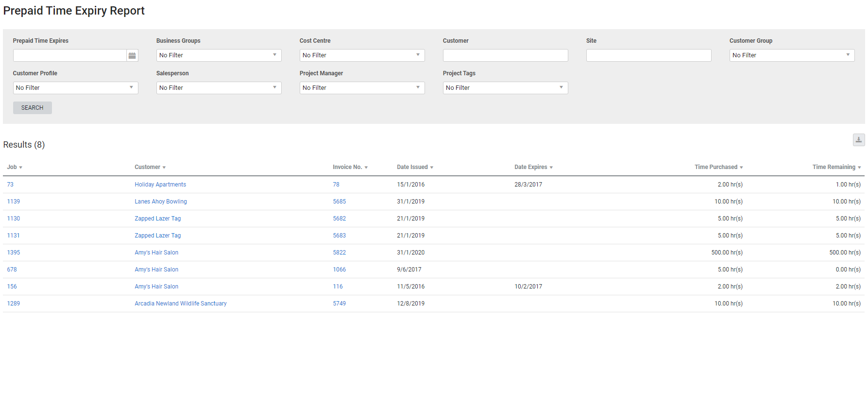
Task: Open the Customer Group filter dropdown
Action: click(x=792, y=55)
